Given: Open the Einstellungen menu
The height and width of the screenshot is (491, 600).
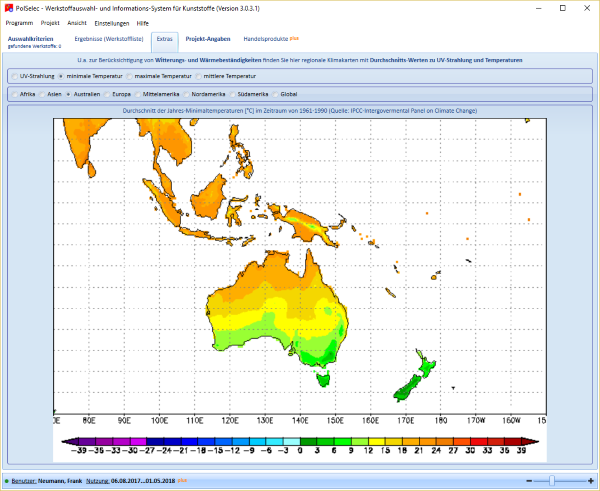Looking at the screenshot, I should (x=112, y=23).
